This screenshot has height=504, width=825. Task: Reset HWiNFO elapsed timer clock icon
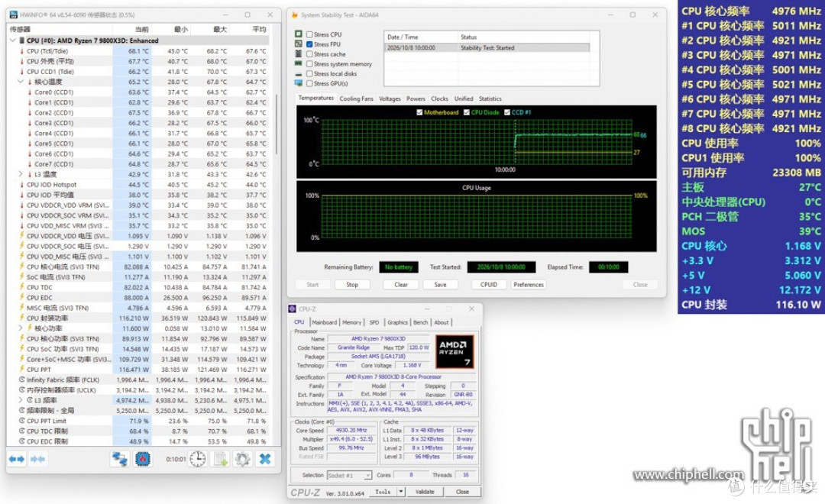(198, 459)
